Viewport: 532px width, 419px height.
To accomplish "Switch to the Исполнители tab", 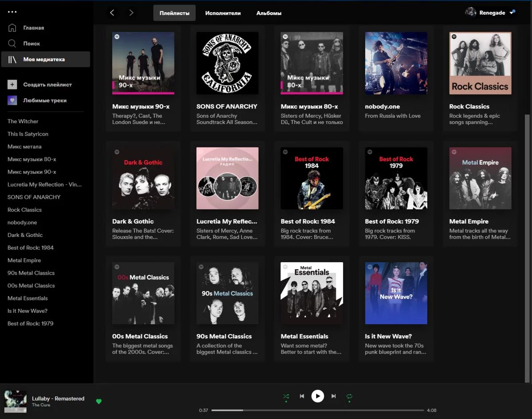I will [x=223, y=13].
